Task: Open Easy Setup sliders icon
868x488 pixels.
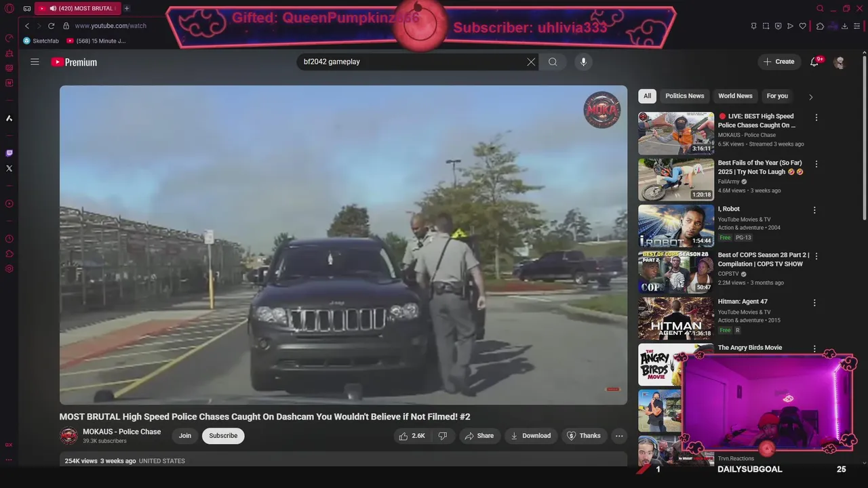Action: pos(857,26)
